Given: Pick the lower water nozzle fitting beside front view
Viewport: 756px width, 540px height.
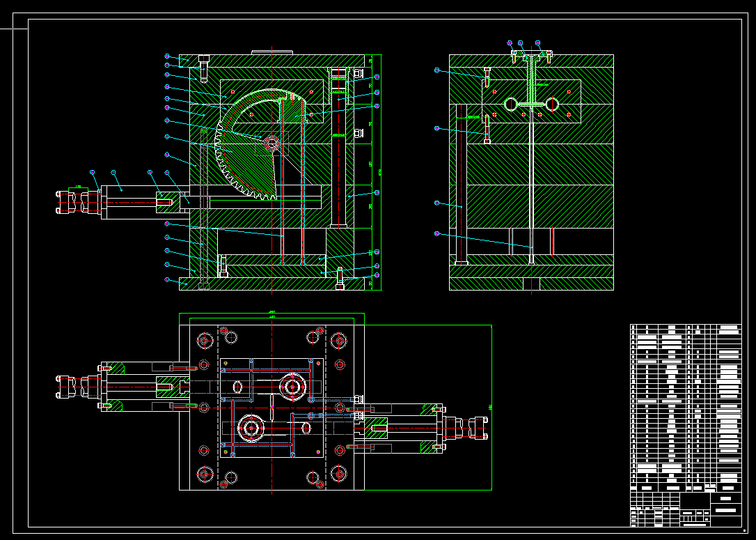Looking at the screenshot, I should coord(359,132).
